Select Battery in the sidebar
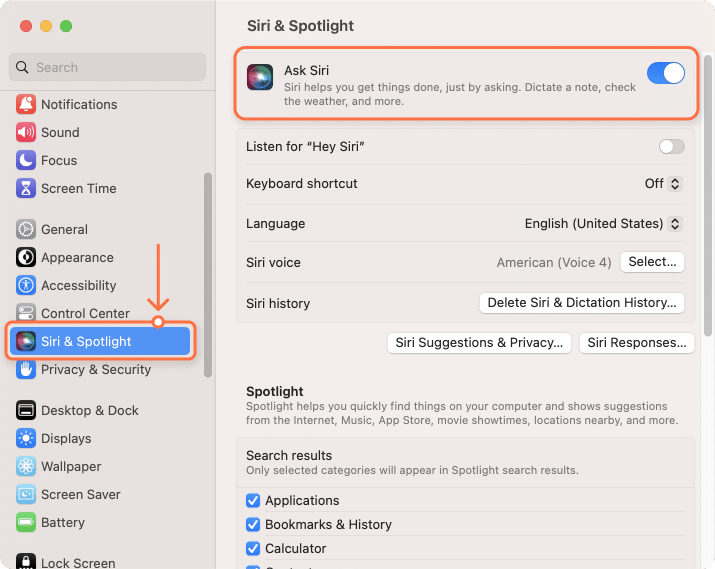Image resolution: width=715 pixels, height=569 pixels. click(x=99, y=522)
